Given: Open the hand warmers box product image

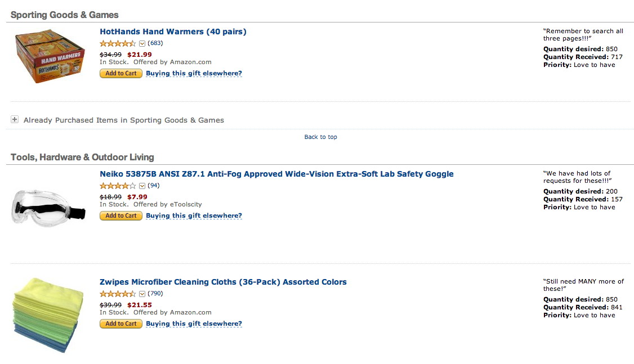Looking at the screenshot, I should [50, 56].
